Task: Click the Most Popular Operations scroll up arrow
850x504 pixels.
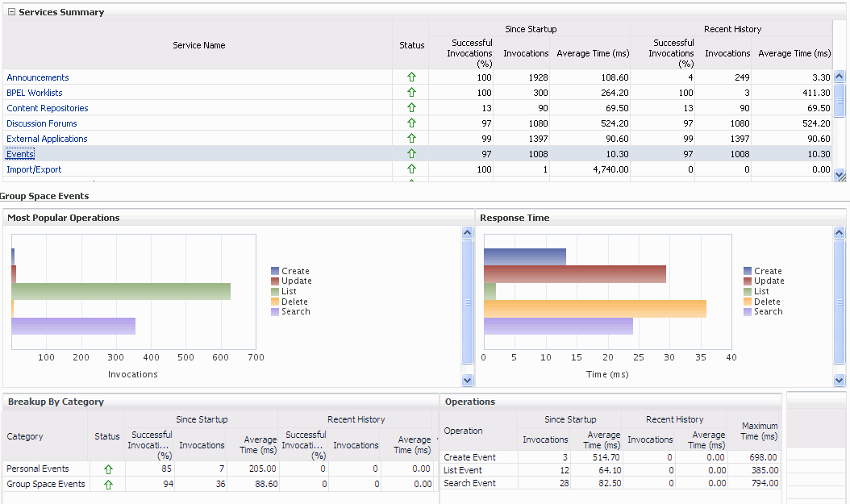Action: 467,233
